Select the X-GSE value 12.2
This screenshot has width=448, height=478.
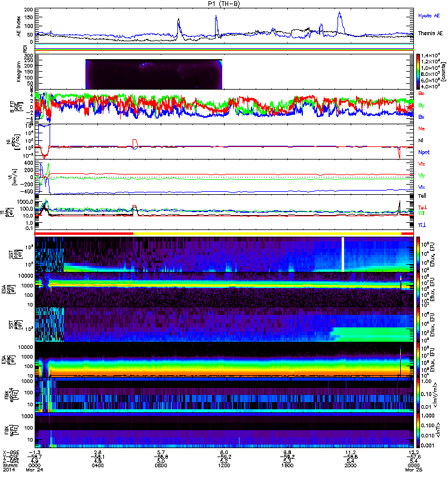pyautogui.click(x=413, y=452)
